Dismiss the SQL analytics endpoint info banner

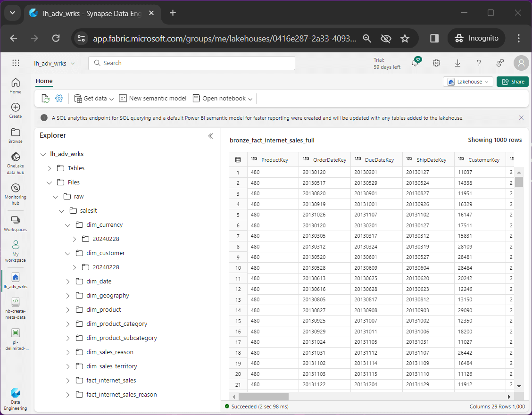(521, 118)
